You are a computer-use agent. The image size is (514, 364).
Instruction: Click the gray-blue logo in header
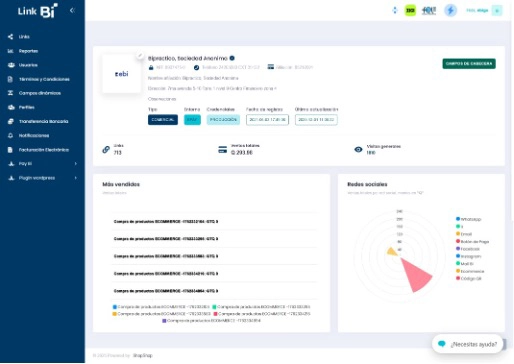click(x=429, y=10)
